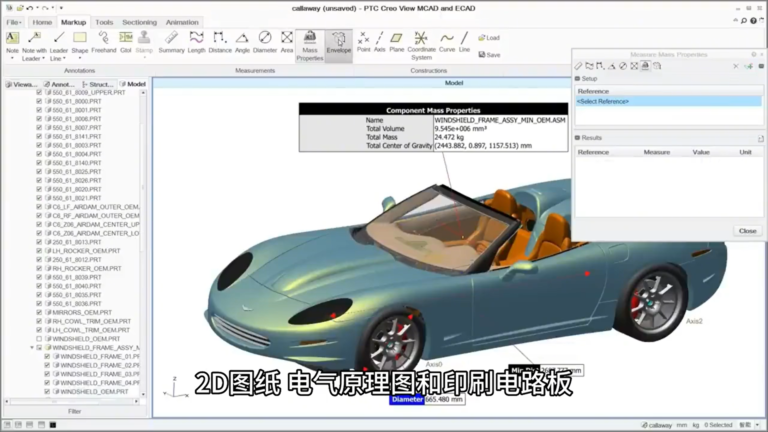This screenshot has height=432, width=768.
Task: Create a construction Axis
Action: 380,42
